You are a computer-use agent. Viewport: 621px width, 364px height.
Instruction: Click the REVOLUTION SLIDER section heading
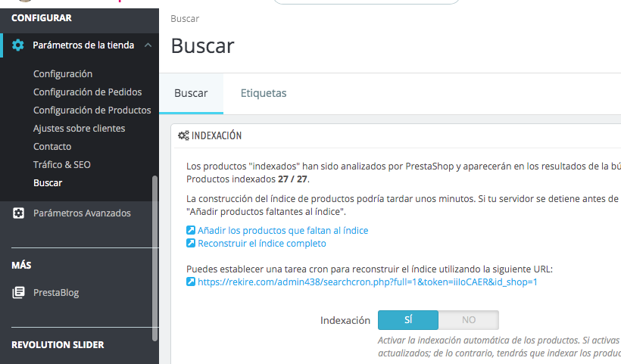point(58,344)
